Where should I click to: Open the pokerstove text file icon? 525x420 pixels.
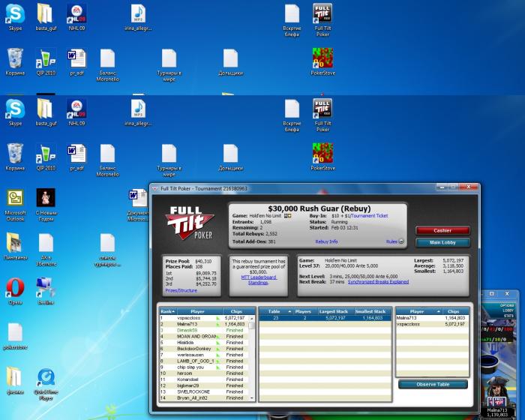pyautogui.click(x=15, y=336)
